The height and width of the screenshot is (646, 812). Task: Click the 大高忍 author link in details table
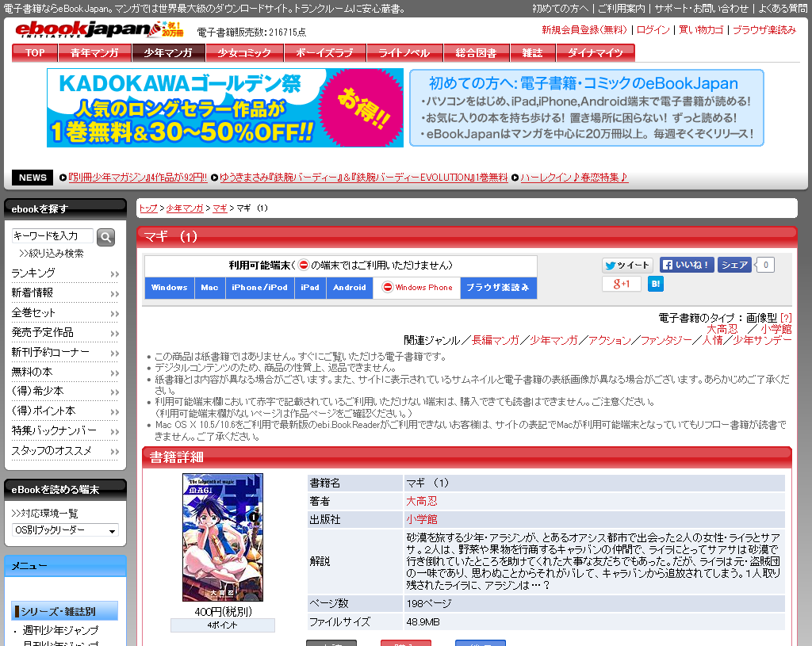tap(422, 501)
